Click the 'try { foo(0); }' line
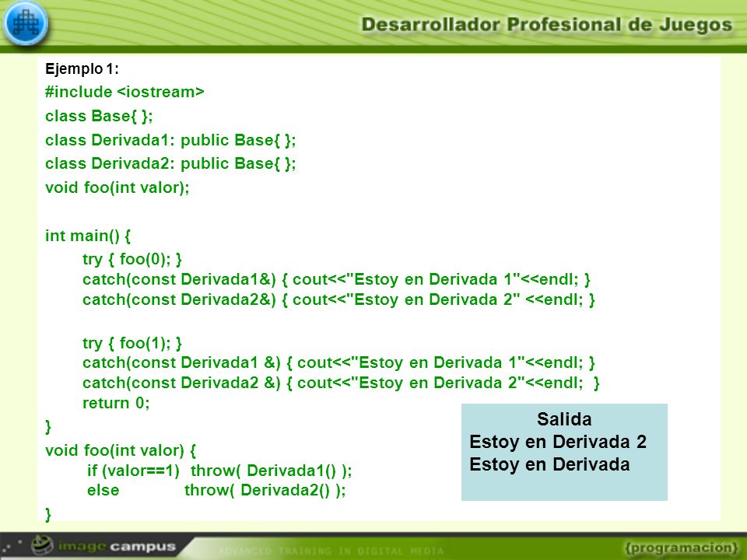 (x=132, y=259)
